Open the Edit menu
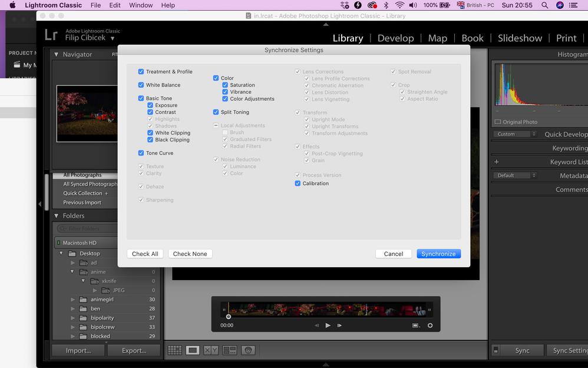 (115, 5)
